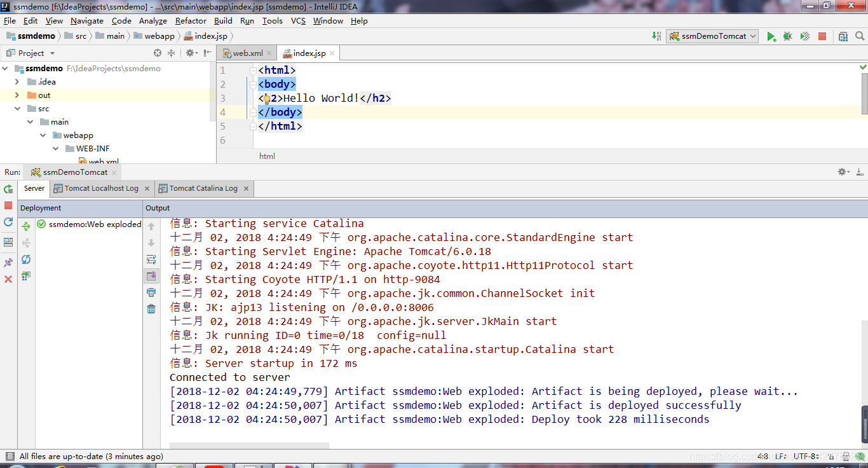Hide Project panel with the header icon
Image resolution: width=868 pixels, height=468 pixels.
coord(207,53)
